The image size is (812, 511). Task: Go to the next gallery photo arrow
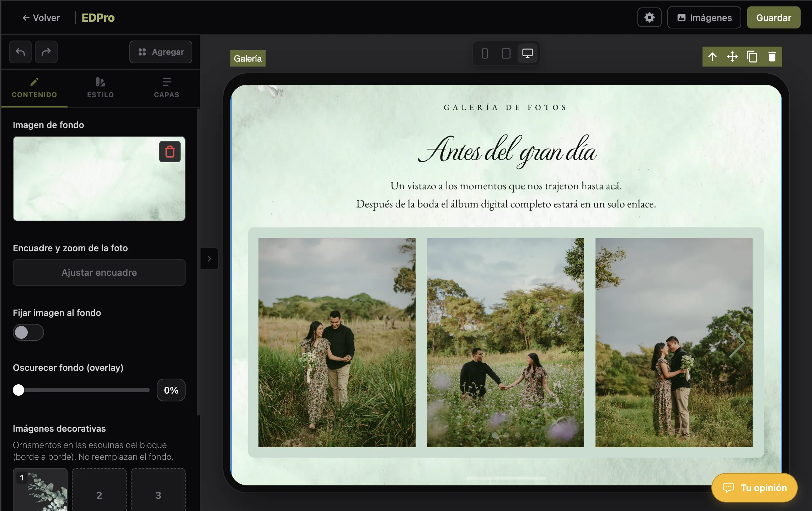coord(737,342)
